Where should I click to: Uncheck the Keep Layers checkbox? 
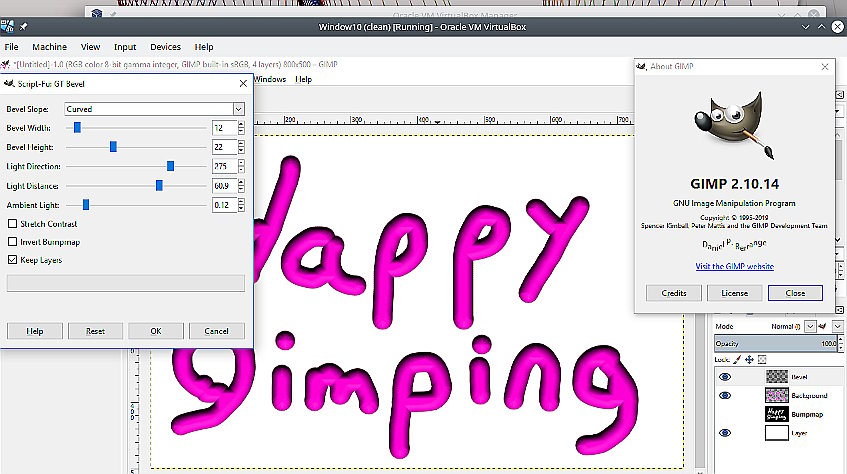[12, 259]
